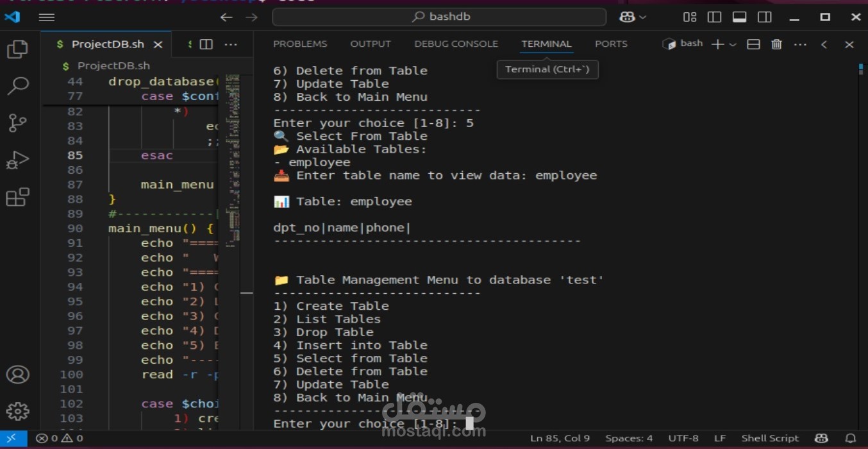Open the Search view in activity bar

click(x=17, y=86)
